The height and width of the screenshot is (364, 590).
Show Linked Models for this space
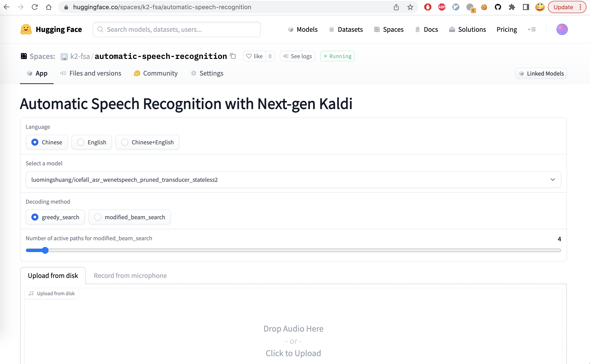click(541, 73)
